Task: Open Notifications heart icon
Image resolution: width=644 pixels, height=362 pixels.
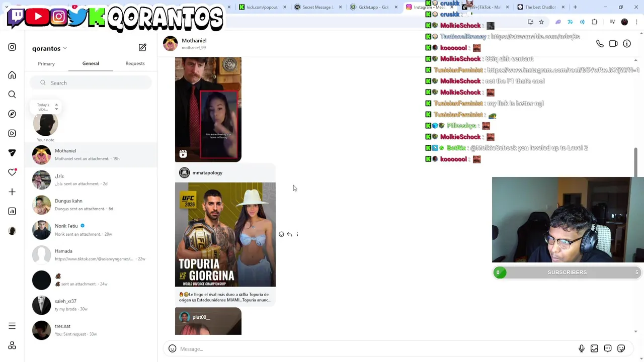Action: tap(12, 172)
